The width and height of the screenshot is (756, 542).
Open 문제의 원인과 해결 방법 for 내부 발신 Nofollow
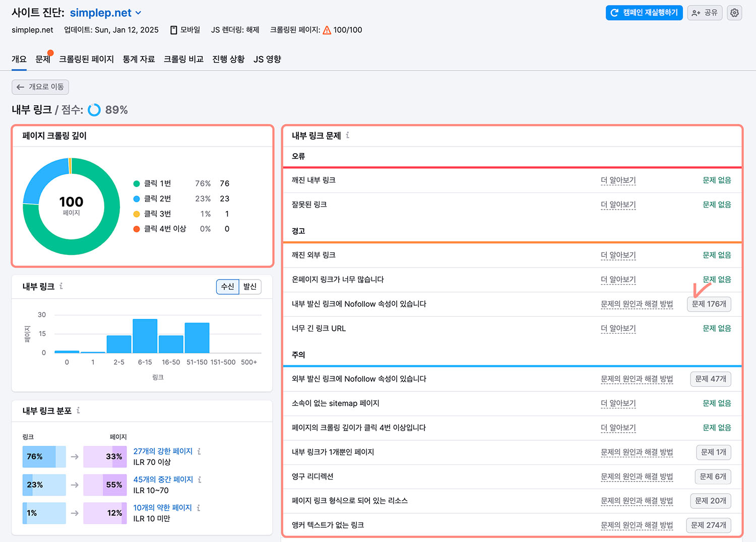pyautogui.click(x=637, y=304)
